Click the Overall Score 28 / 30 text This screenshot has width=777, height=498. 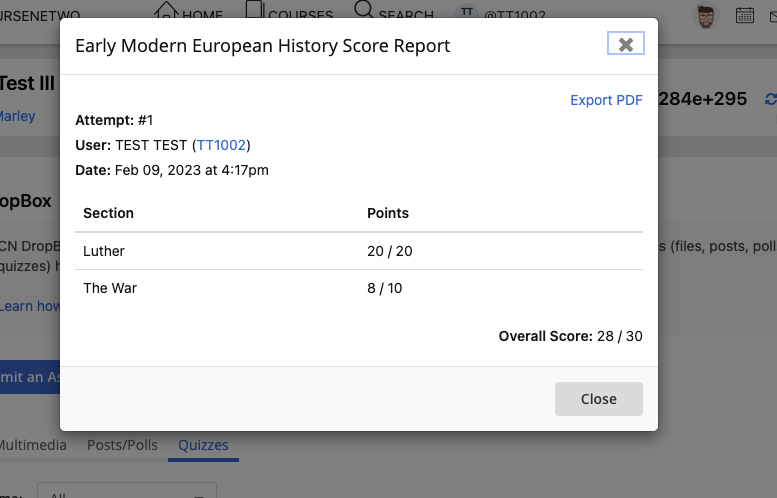pyautogui.click(x=570, y=336)
